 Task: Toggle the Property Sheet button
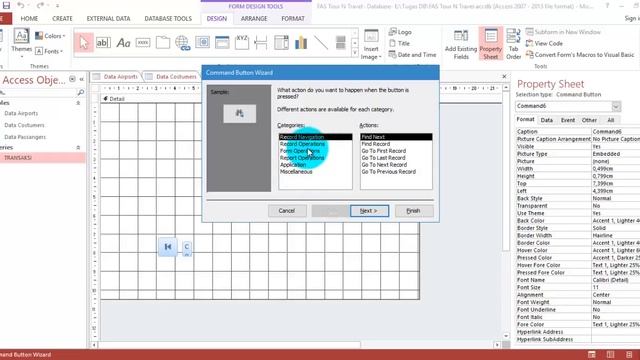point(491,44)
